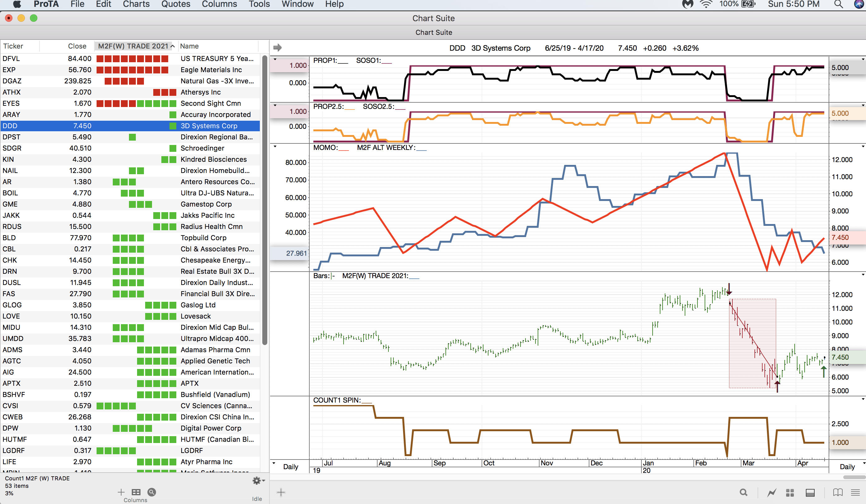Expand the MOMO pane disclosure triangle
Screen dimensions: 866x504
(x=275, y=147)
